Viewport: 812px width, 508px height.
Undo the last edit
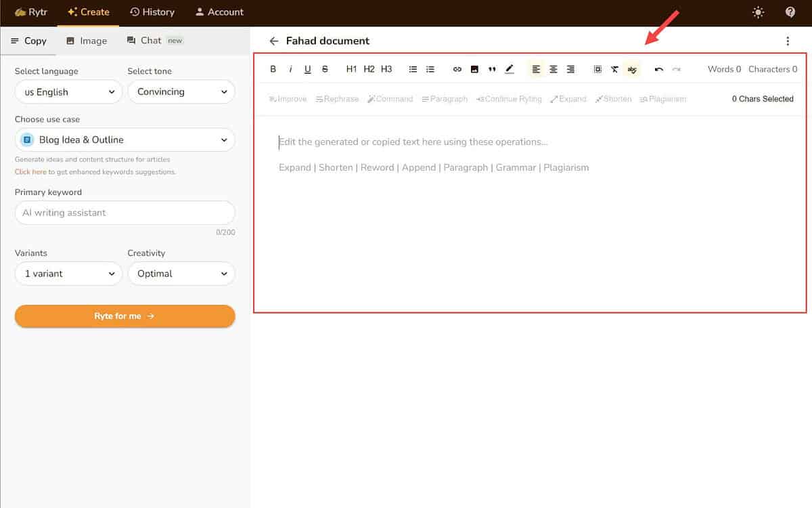click(x=659, y=69)
